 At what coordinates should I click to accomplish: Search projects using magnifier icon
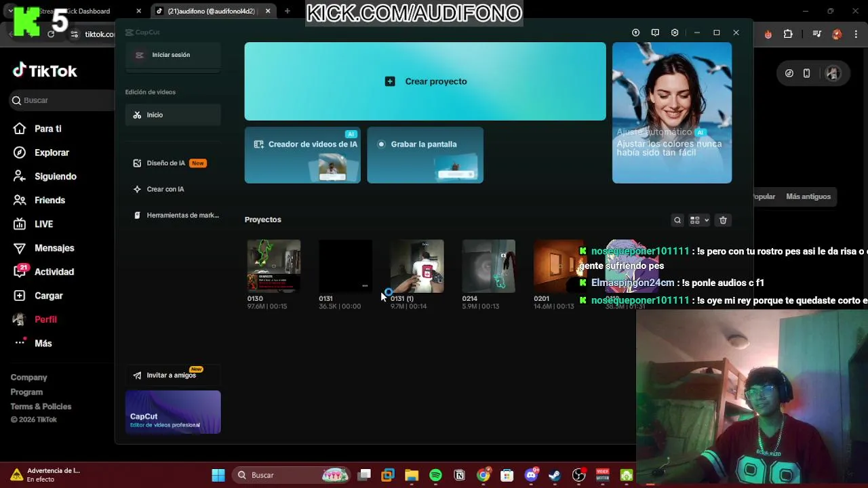(x=677, y=220)
